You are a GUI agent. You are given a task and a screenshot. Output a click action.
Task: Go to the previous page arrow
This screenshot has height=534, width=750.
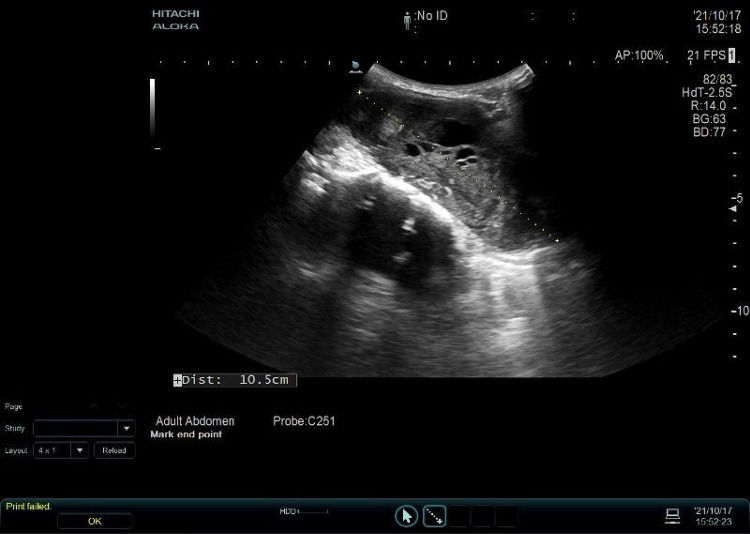click(94, 406)
